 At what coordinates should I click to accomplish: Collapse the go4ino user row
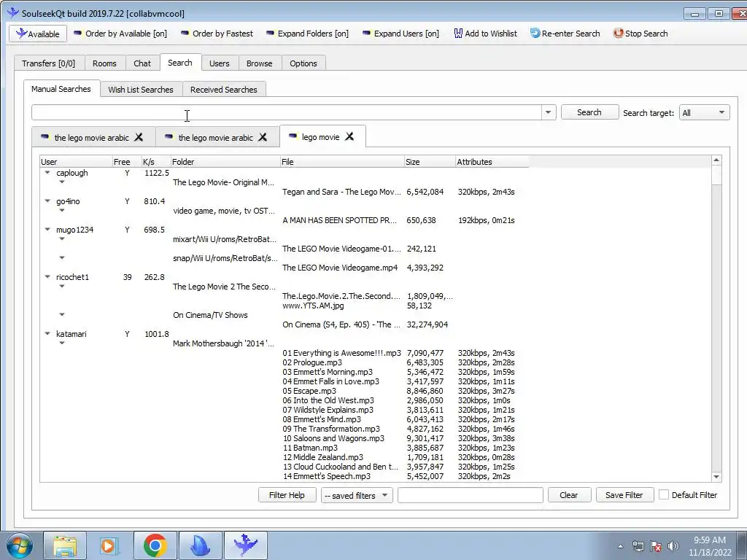tap(47, 201)
